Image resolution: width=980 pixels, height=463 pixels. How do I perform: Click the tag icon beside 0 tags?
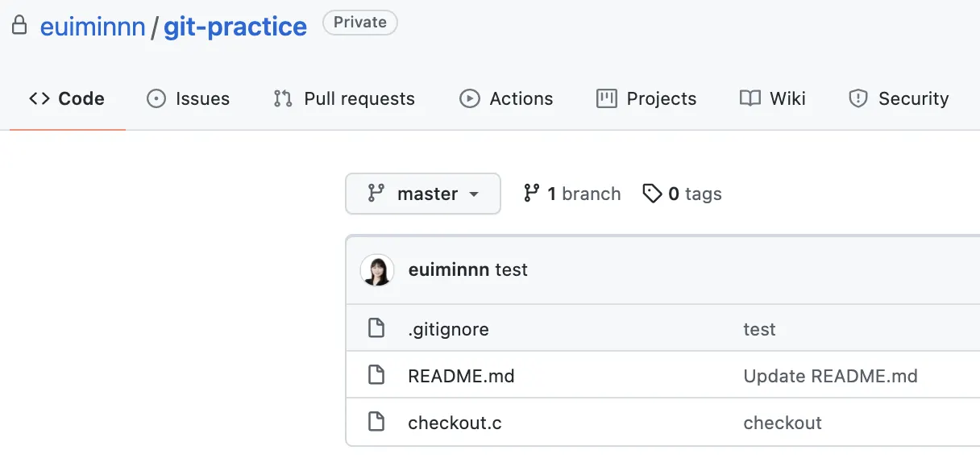652,194
